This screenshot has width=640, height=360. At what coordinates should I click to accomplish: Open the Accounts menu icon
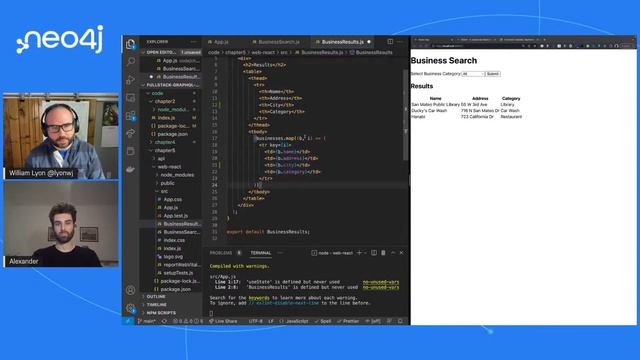click(131, 290)
